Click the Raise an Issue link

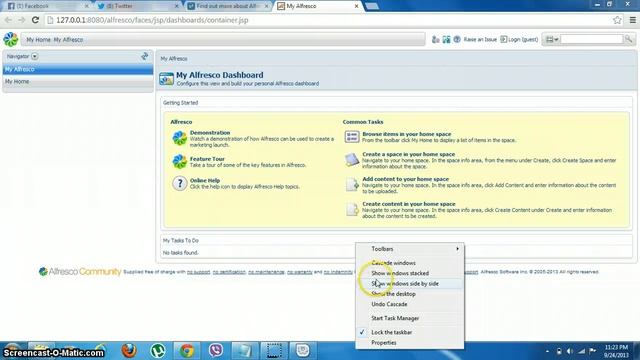click(480, 40)
